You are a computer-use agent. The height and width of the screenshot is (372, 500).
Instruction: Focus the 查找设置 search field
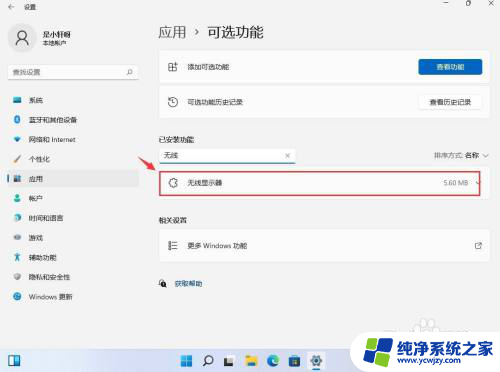click(x=73, y=72)
